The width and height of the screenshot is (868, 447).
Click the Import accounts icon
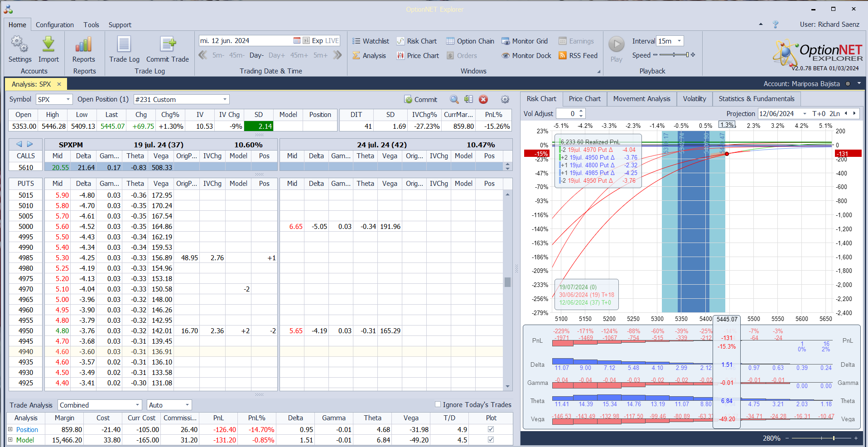click(48, 49)
